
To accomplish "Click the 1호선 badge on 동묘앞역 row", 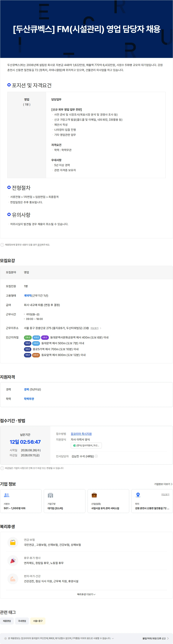I will click(28, 355).
